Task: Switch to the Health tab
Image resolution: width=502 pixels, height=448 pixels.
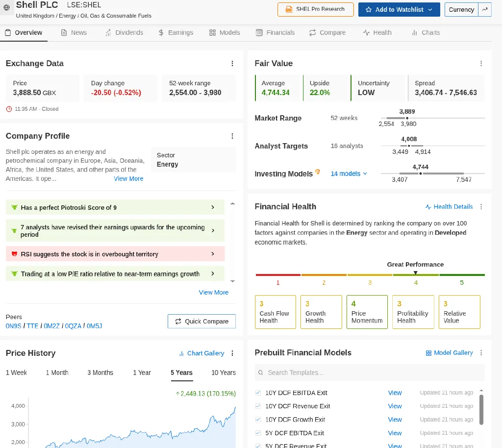Action: pos(377,33)
